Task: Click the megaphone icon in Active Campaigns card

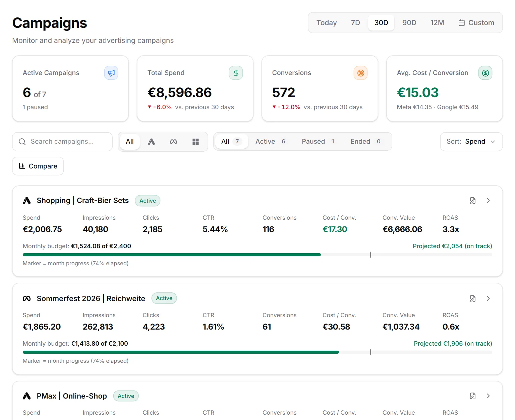Action: 111,73
